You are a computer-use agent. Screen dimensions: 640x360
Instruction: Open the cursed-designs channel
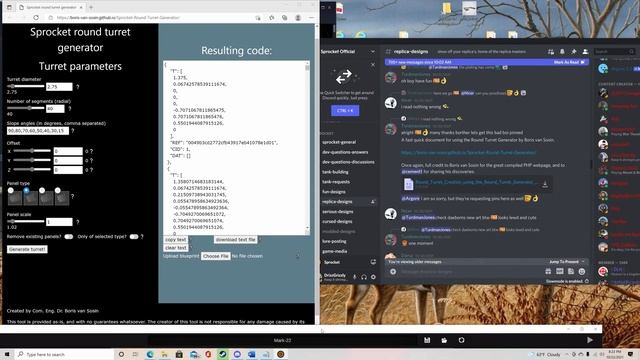337,222
